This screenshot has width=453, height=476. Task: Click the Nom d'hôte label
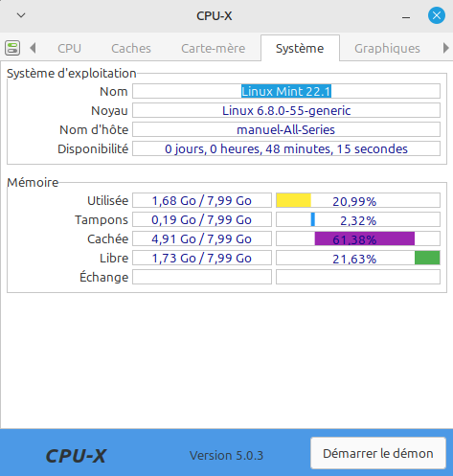(x=94, y=130)
